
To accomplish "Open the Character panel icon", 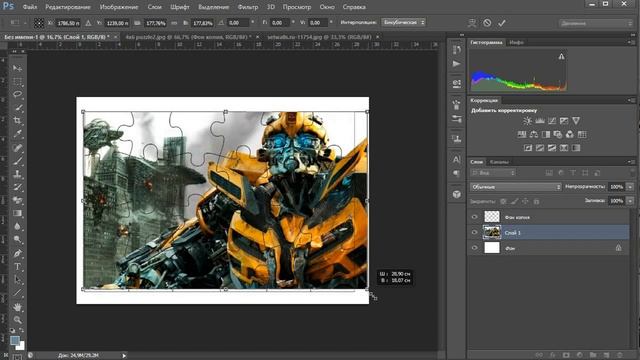I will click(x=457, y=159).
